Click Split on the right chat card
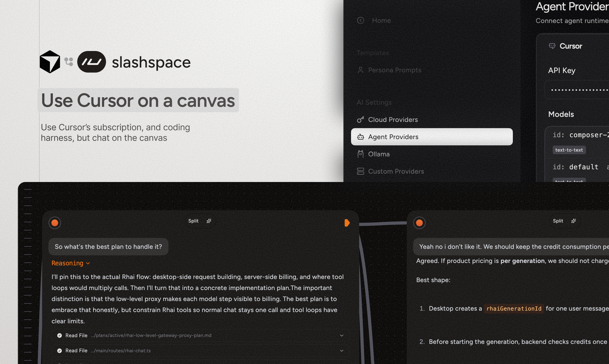Image resolution: width=609 pixels, height=364 pixels. (x=558, y=221)
